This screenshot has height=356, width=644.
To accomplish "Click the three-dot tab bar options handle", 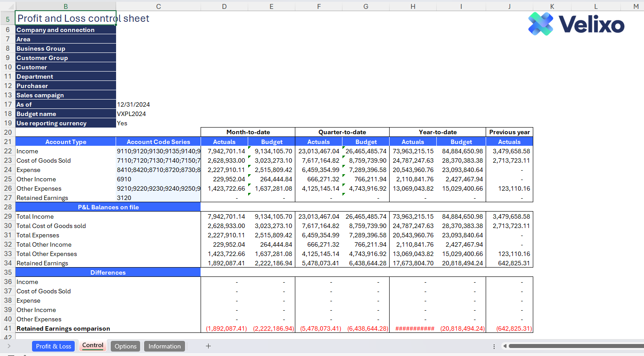I will tap(494, 346).
